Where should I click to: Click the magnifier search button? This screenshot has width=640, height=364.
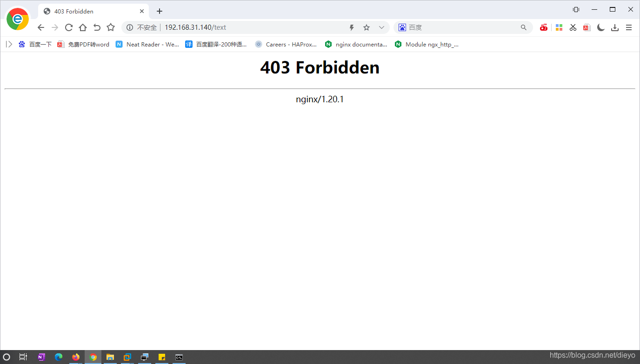click(524, 27)
